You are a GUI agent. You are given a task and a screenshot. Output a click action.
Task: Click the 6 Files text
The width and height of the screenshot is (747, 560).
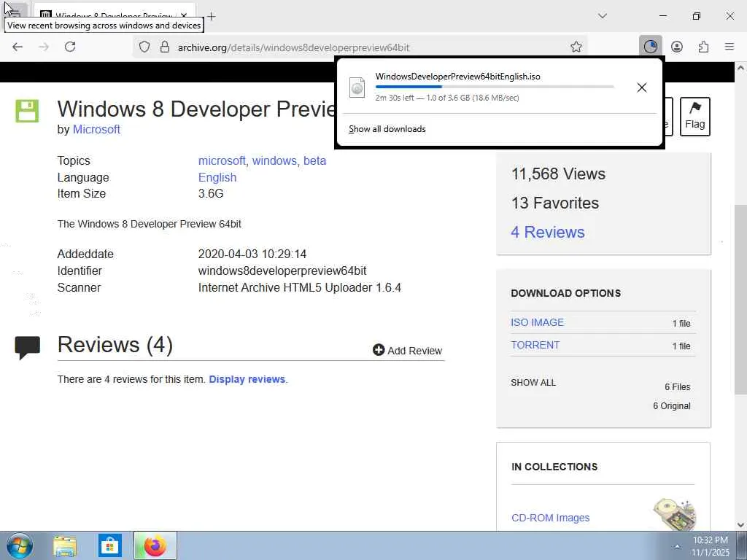tap(678, 387)
